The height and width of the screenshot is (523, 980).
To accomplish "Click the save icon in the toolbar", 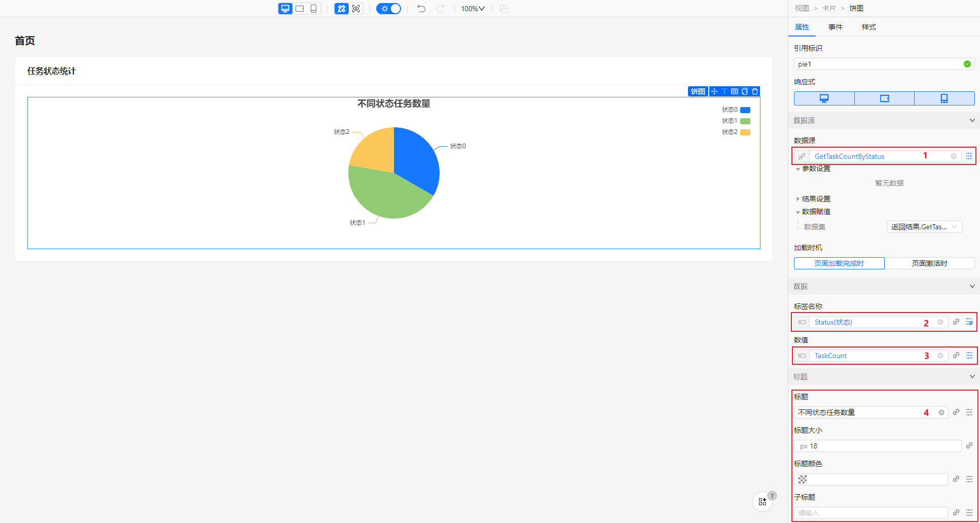I will tap(503, 9).
